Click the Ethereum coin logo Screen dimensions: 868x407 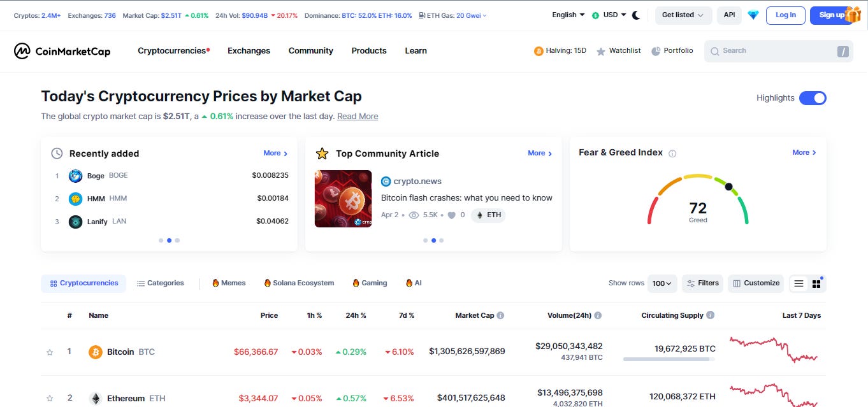click(96, 398)
